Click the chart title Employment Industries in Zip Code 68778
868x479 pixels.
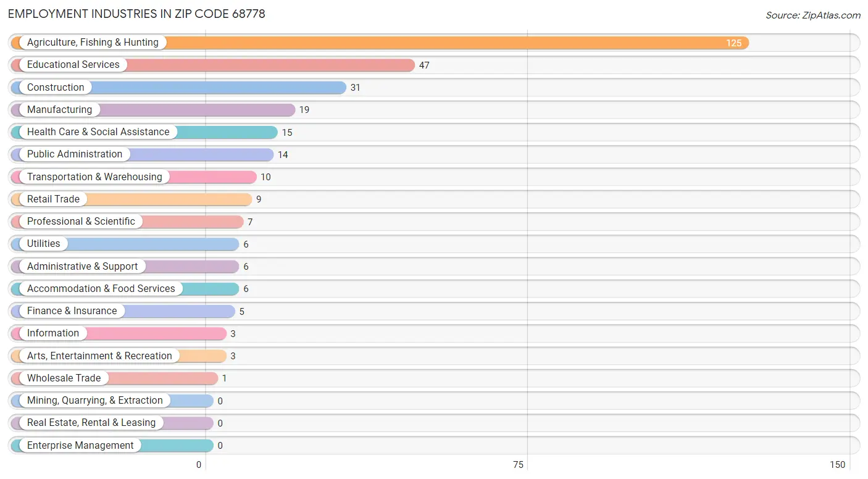coord(136,14)
